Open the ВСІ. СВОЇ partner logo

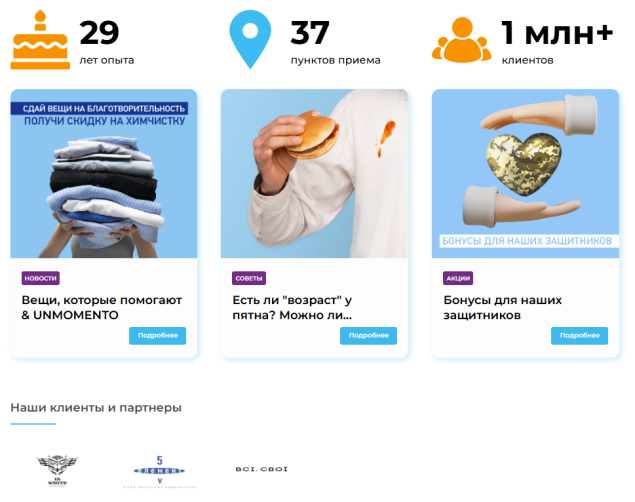coord(262,469)
